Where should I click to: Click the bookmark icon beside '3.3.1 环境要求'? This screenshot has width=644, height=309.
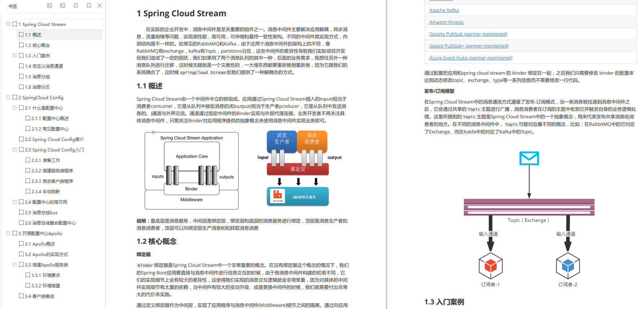(x=28, y=275)
